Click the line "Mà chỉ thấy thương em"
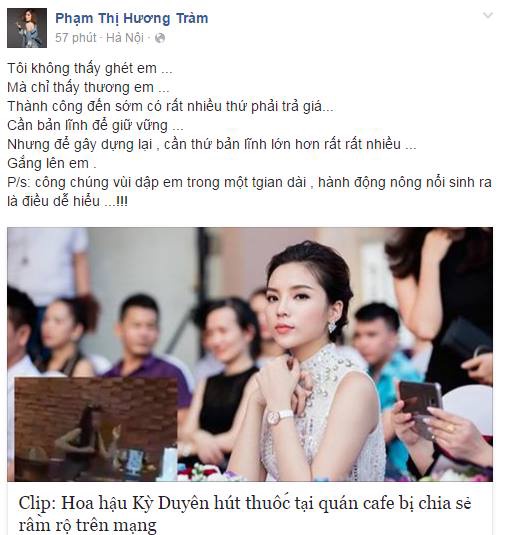505x535 pixels. (x=88, y=87)
